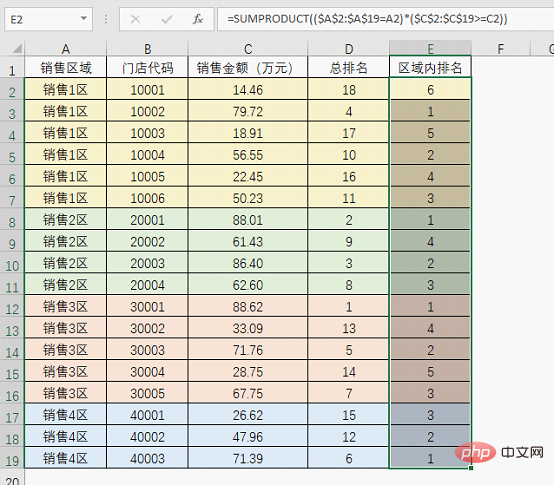Click the Select All corner triangle
The width and height of the screenshot is (554, 485).
[17, 48]
